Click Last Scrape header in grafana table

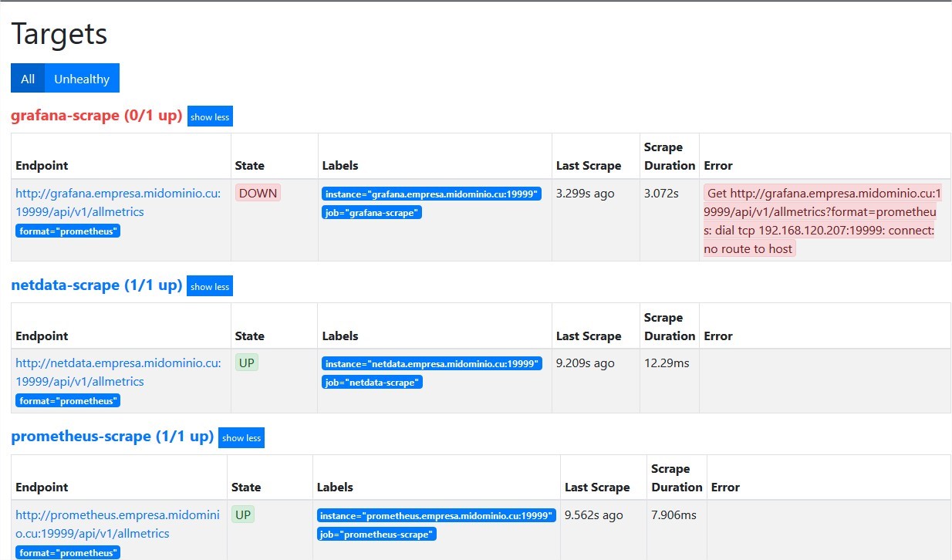[589, 166]
